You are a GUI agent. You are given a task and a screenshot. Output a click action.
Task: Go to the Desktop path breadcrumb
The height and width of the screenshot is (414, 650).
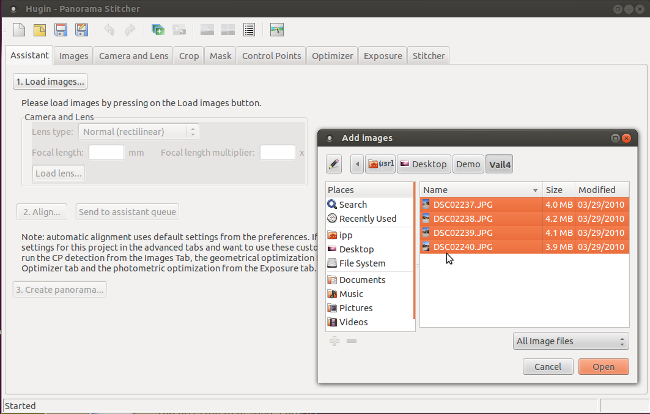[x=422, y=163]
